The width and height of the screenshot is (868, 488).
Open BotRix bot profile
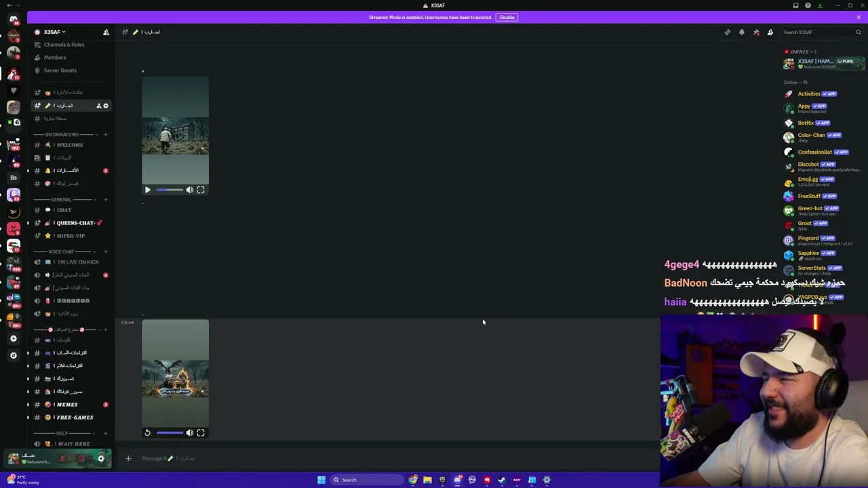[823, 123]
